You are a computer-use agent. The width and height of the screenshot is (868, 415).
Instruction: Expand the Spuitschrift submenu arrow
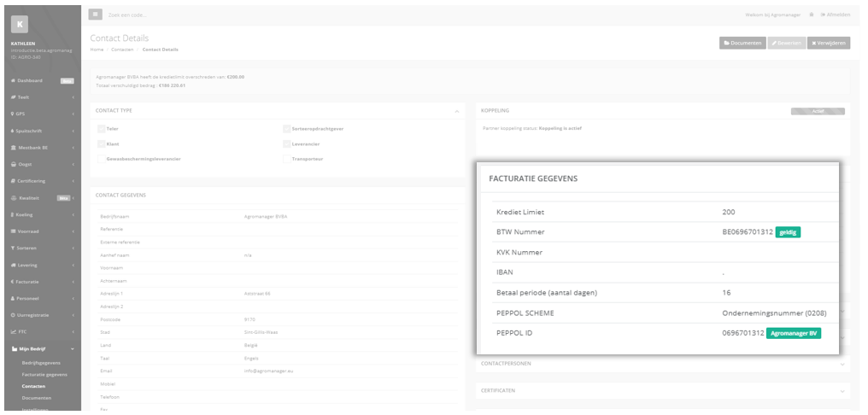pos(73,132)
